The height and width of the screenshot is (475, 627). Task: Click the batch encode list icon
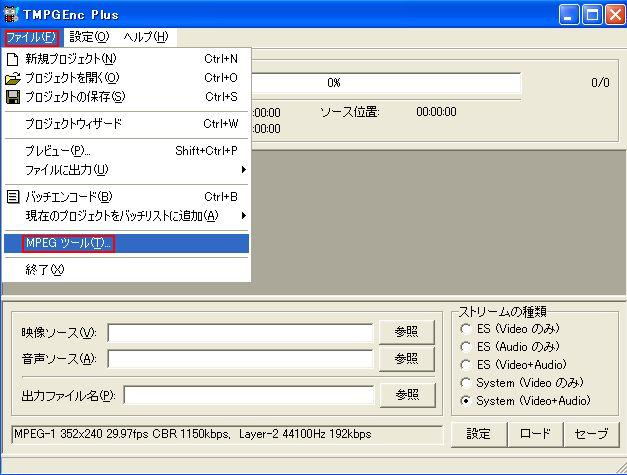pos(13,197)
